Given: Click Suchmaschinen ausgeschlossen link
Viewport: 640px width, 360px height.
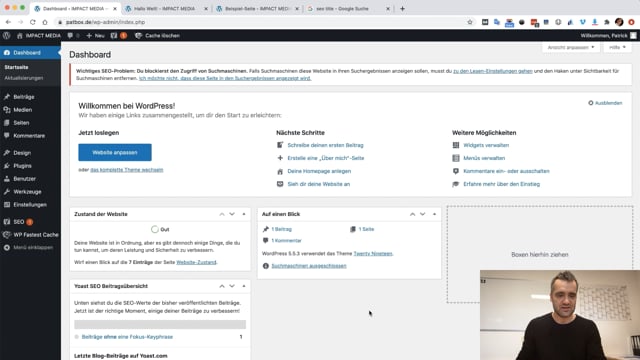Looking at the screenshot, I should [309, 266].
